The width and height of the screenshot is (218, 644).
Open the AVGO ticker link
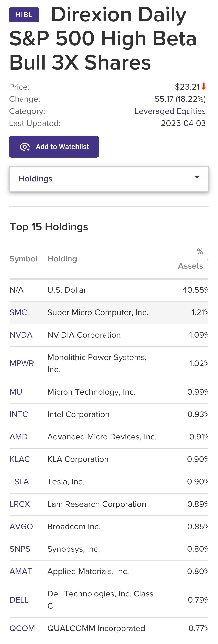pos(21,527)
